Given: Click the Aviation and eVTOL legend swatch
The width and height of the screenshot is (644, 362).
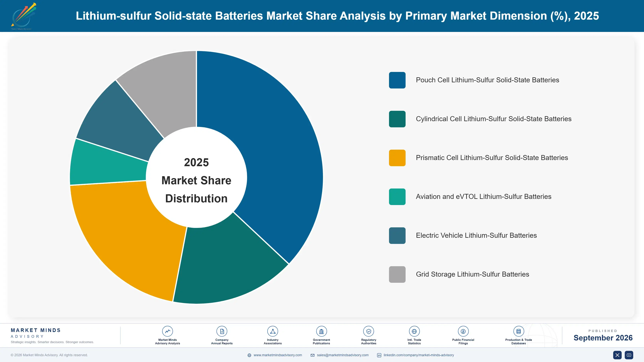Looking at the screenshot, I should click(397, 197).
